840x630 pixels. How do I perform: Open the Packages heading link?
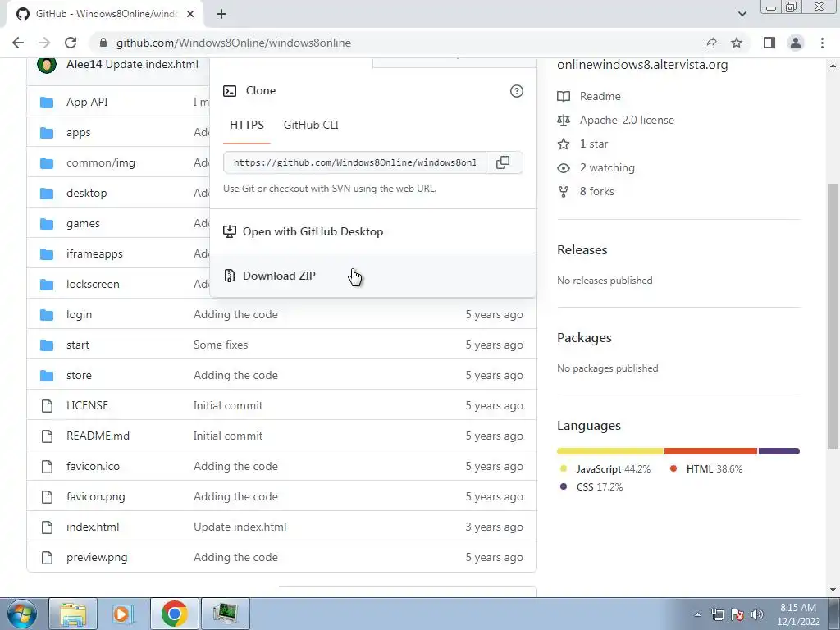584,338
